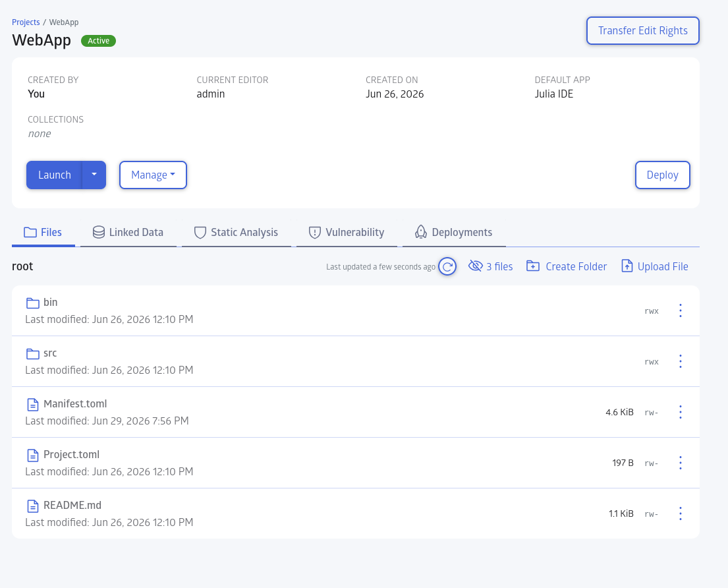This screenshot has width=728, height=588.
Task: Open the Static Analysis tab
Action: (x=237, y=233)
